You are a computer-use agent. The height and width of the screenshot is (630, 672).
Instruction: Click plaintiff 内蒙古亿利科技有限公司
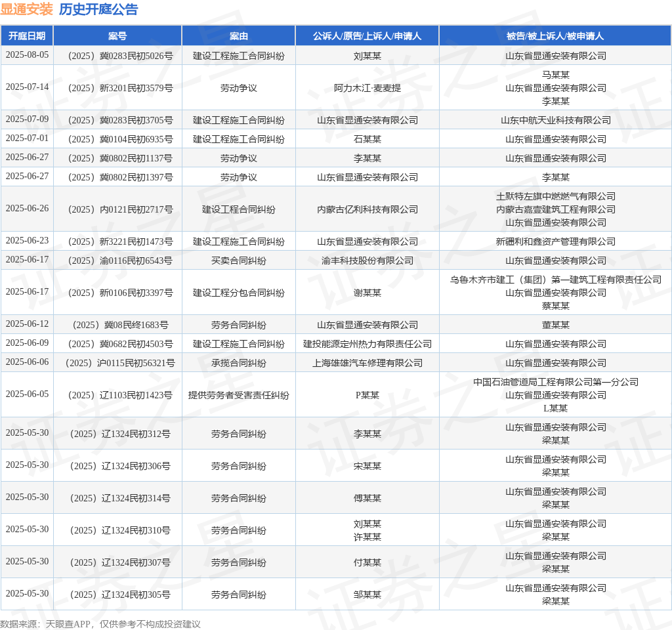367,209
